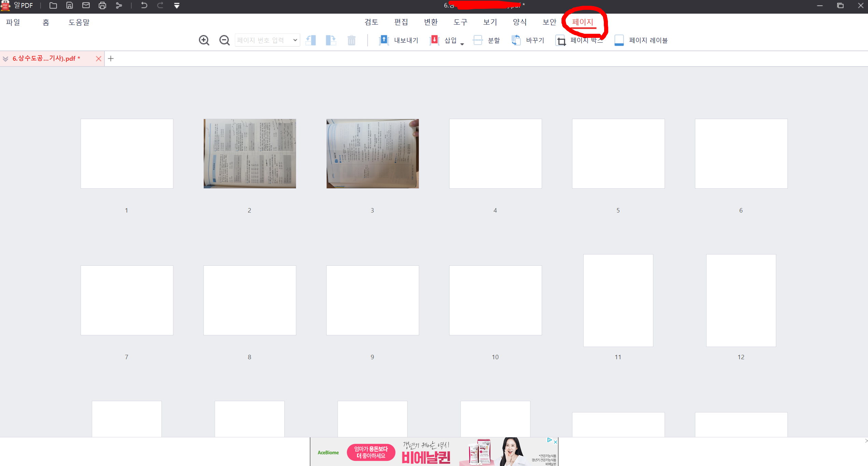Select page 11 portrait thumbnail
Viewport: 868px width, 466px height.
pos(618,301)
